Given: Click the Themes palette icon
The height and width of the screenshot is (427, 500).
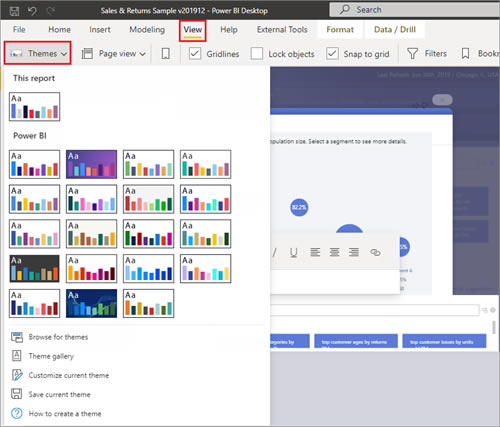Looking at the screenshot, I should click(16, 53).
